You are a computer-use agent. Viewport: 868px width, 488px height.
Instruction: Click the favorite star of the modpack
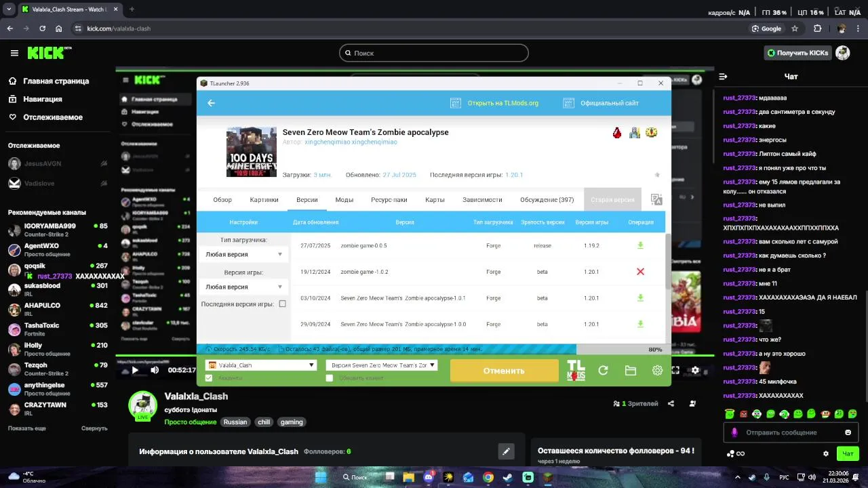pos(657,175)
